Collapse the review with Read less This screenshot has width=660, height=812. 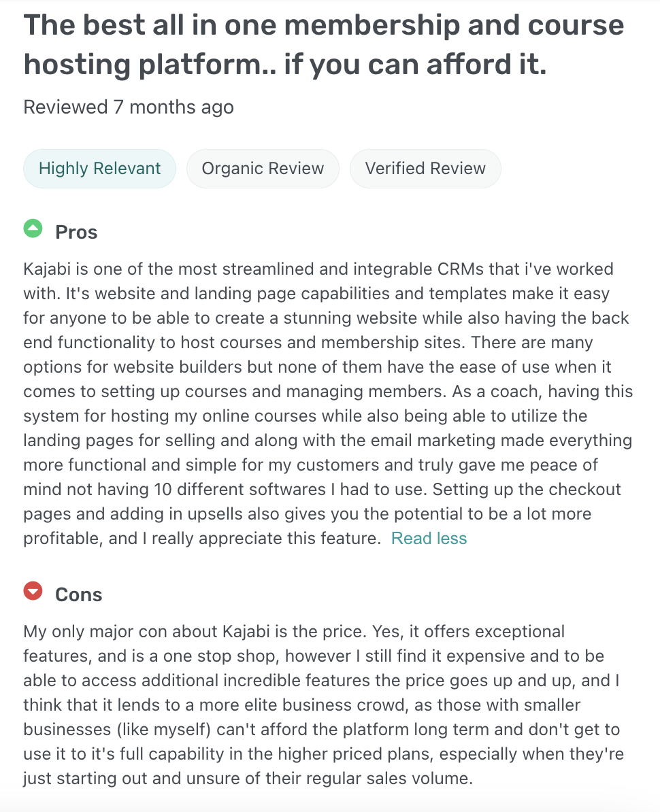(x=429, y=539)
